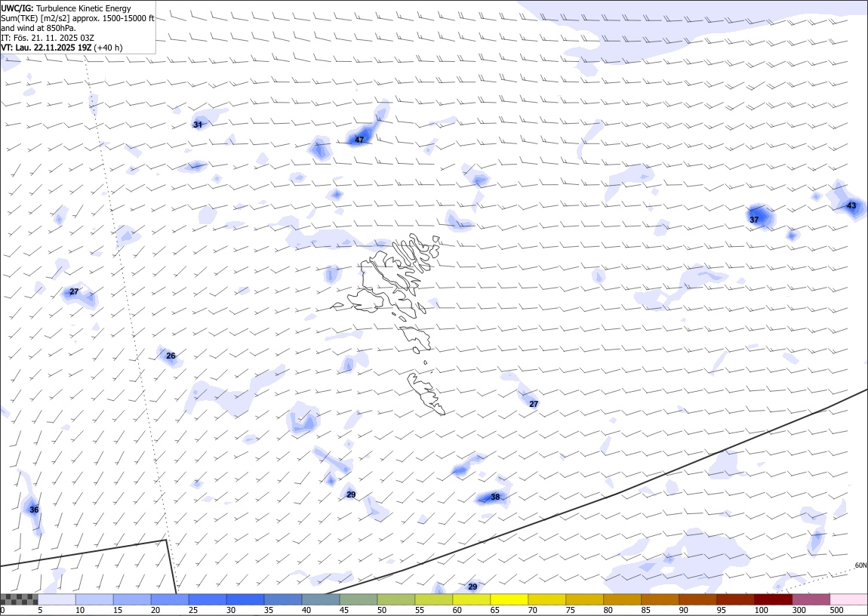The width and height of the screenshot is (868, 616).
Task: Click the 'IT: Fös. 21. 11. 2025 03Z' line
Action: 48,38
